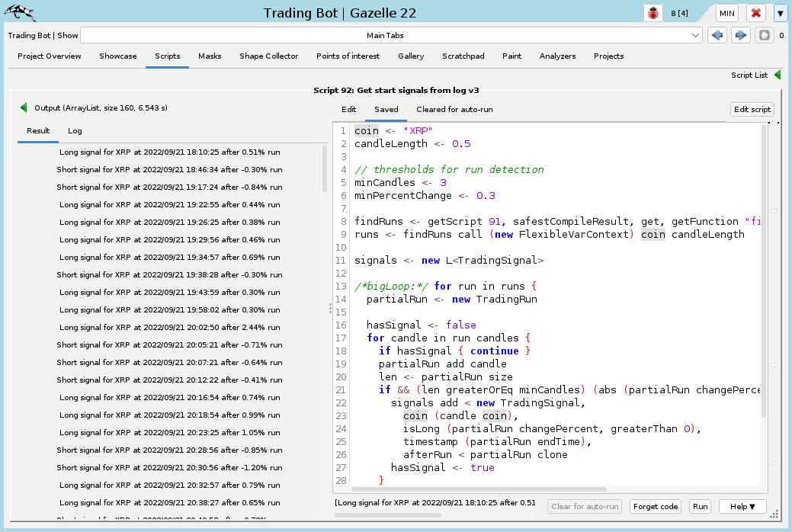Screen dimensions: 792x532
Task: Click the ladybug bug-report icon
Action: pos(653,13)
